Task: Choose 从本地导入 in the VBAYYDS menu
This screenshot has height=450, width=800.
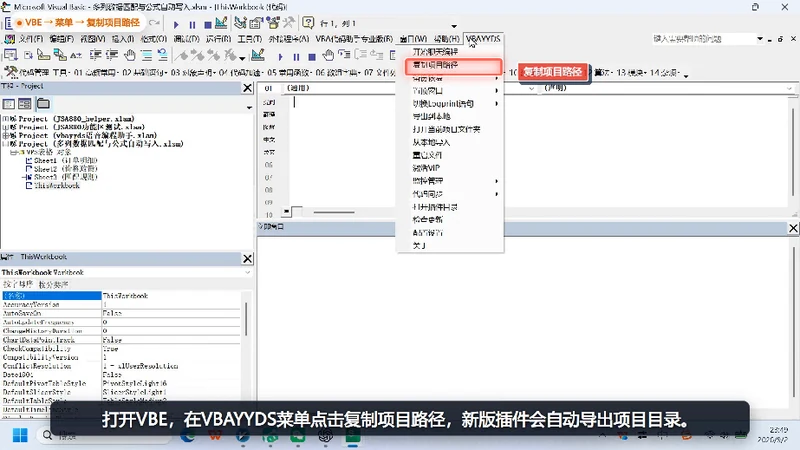Action: 450,142
